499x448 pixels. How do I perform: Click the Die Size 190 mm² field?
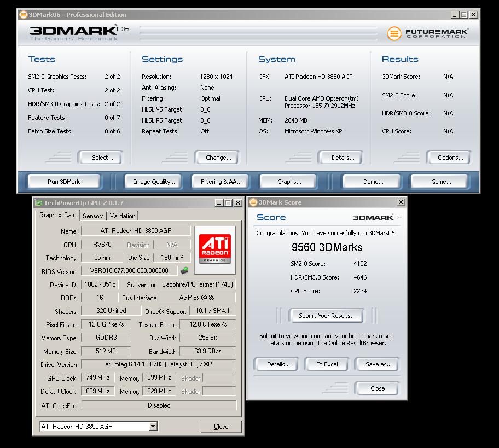pyautogui.click(x=172, y=258)
